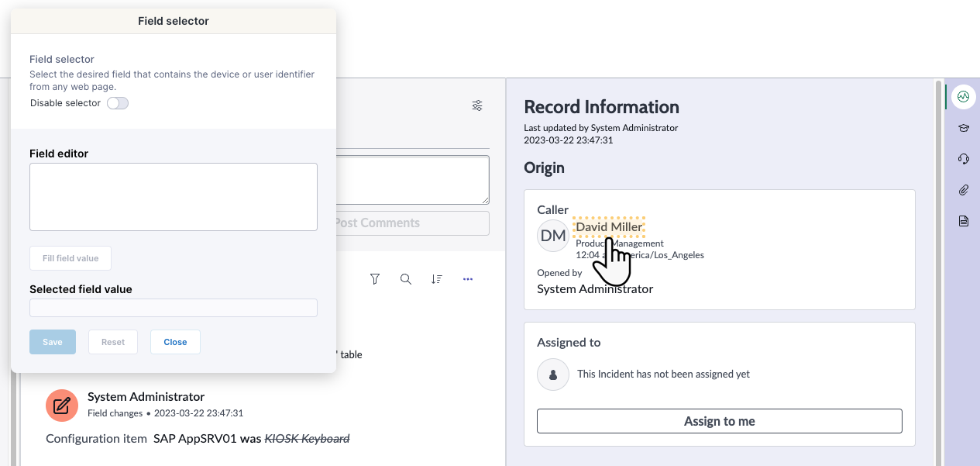Open the sort order icon

[437, 279]
